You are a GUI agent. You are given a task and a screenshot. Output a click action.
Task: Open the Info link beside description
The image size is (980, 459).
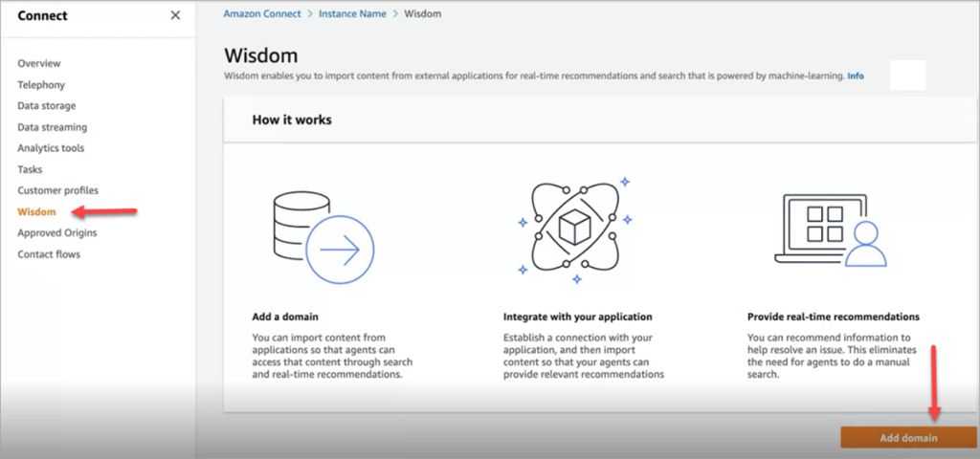coord(856,76)
